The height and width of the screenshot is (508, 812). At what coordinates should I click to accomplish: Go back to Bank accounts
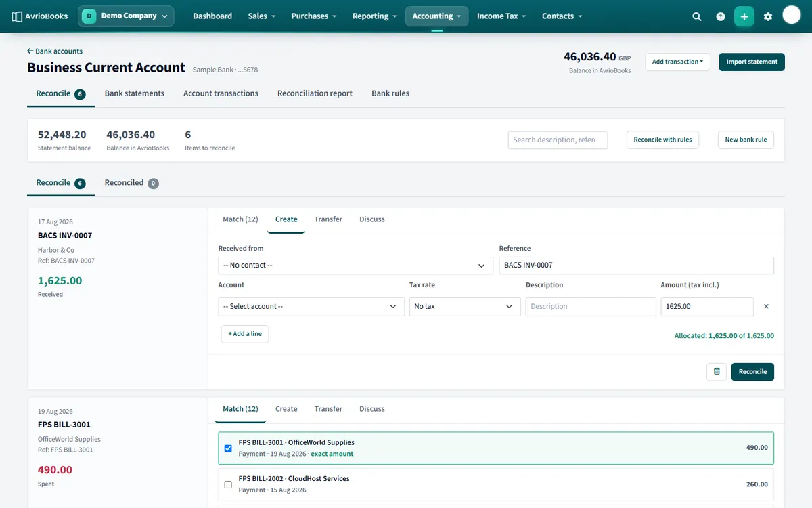click(x=55, y=51)
